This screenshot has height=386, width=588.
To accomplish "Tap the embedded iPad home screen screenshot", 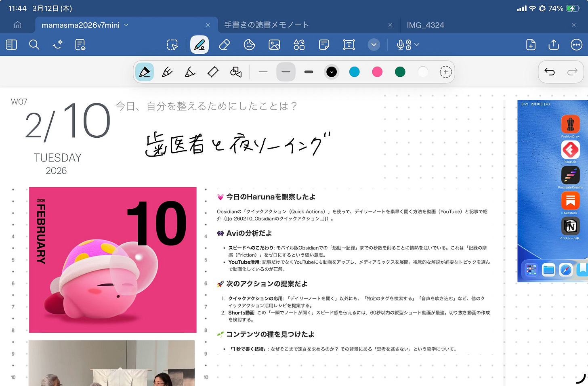I will point(552,191).
